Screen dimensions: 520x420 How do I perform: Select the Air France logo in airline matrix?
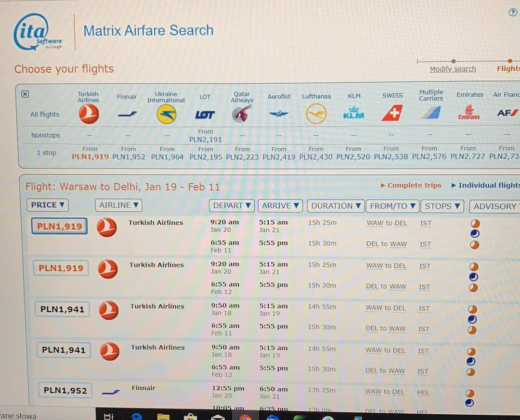508,113
